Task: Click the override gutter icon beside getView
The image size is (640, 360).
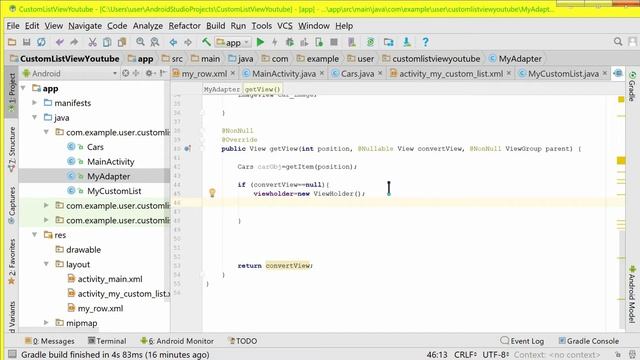Action: click(187, 149)
